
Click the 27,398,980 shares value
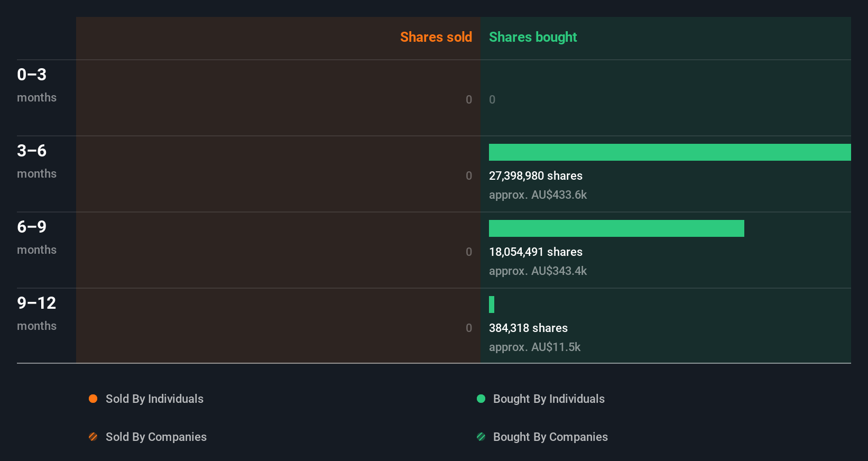click(535, 176)
